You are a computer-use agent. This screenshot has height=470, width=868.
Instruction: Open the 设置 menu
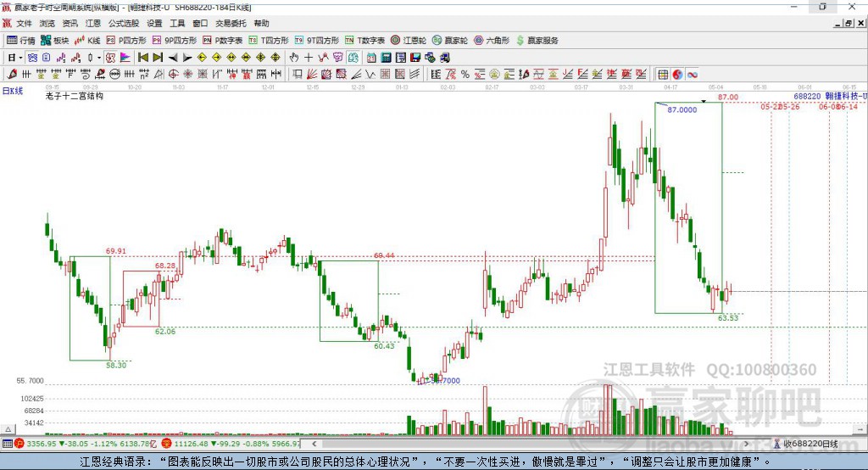[x=154, y=23]
